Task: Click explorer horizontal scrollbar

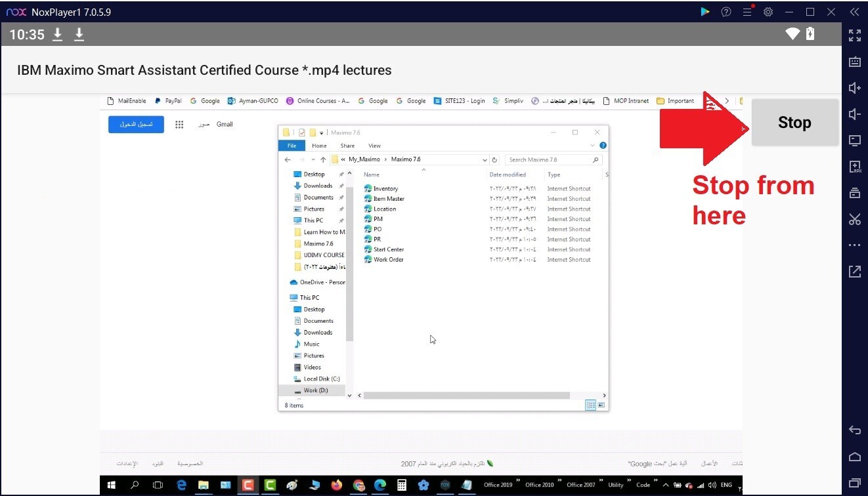Action: tap(466, 396)
